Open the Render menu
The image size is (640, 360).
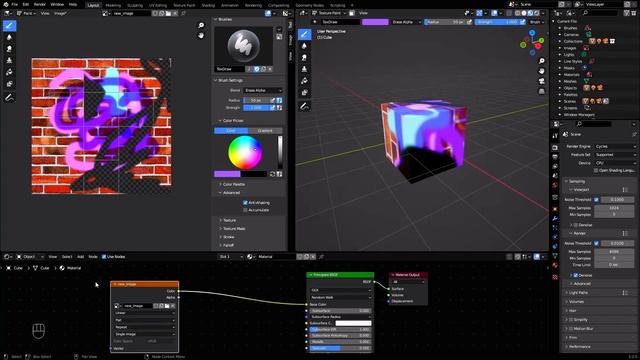point(40,4)
